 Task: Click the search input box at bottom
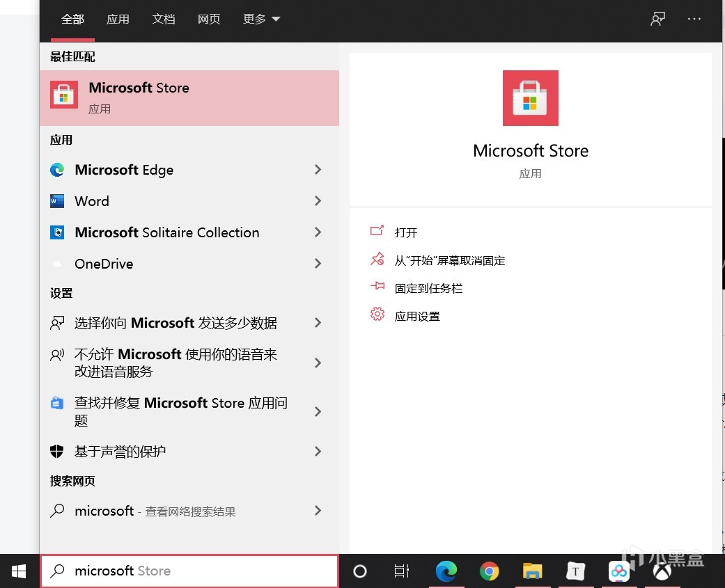coord(188,571)
